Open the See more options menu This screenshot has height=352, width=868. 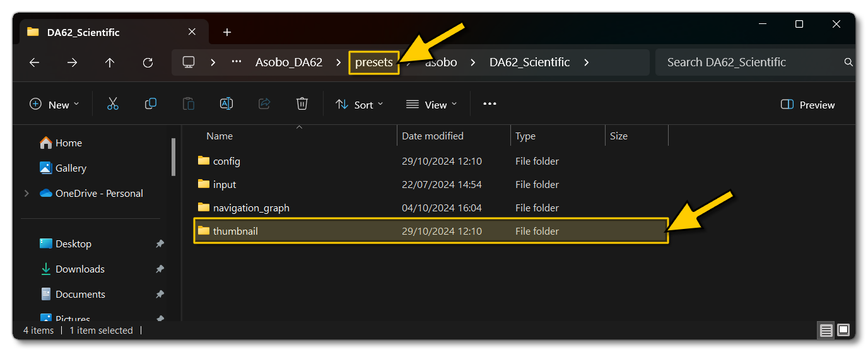[490, 104]
